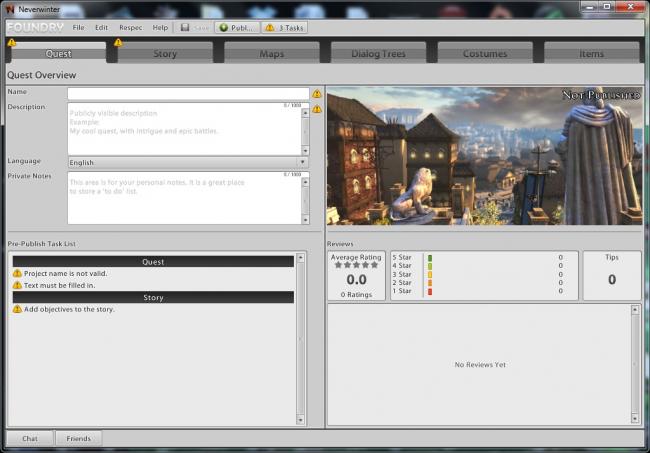The width and height of the screenshot is (650, 453).
Task: Click task list scrollbar down arrow
Action: pyautogui.click(x=301, y=420)
